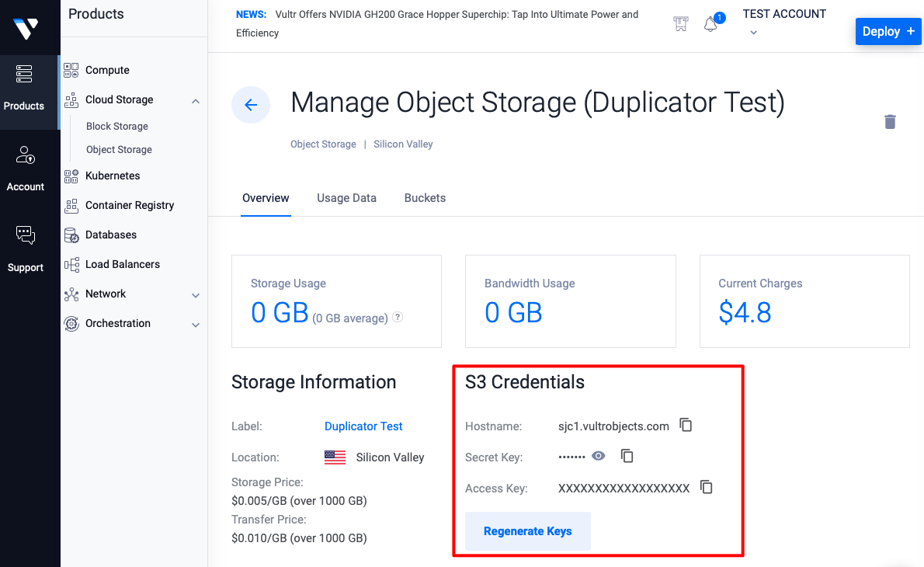924x567 pixels.
Task: Click the Container Registry icon
Action: (x=71, y=205)
